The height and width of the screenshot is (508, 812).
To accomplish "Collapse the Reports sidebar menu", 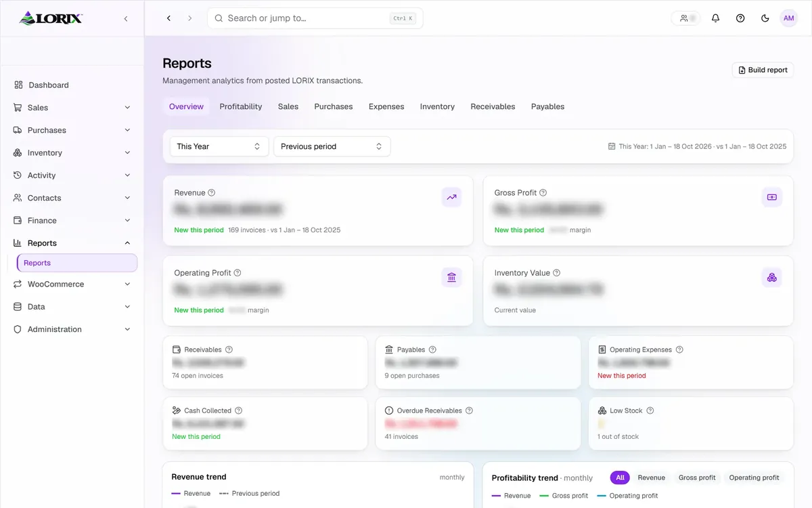I will coord(72,243).
